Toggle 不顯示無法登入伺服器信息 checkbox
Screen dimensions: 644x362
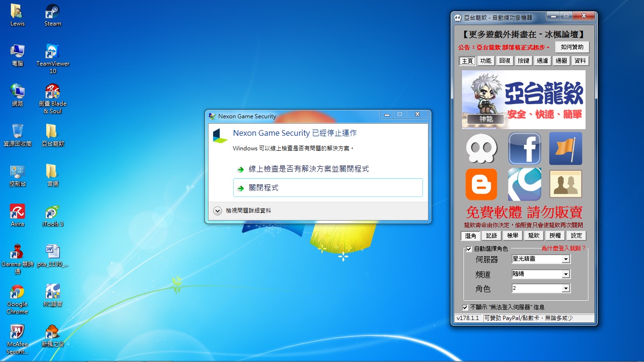click(x=465, y=307)
